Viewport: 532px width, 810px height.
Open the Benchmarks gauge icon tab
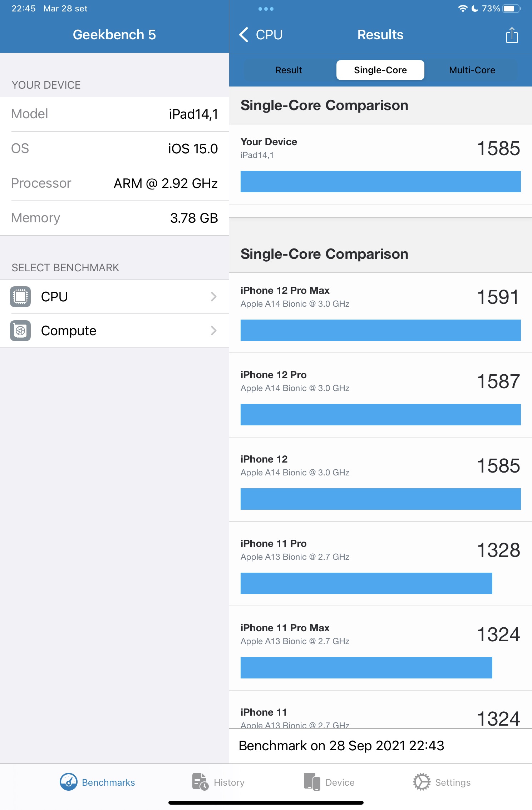[x=69, y=782]
